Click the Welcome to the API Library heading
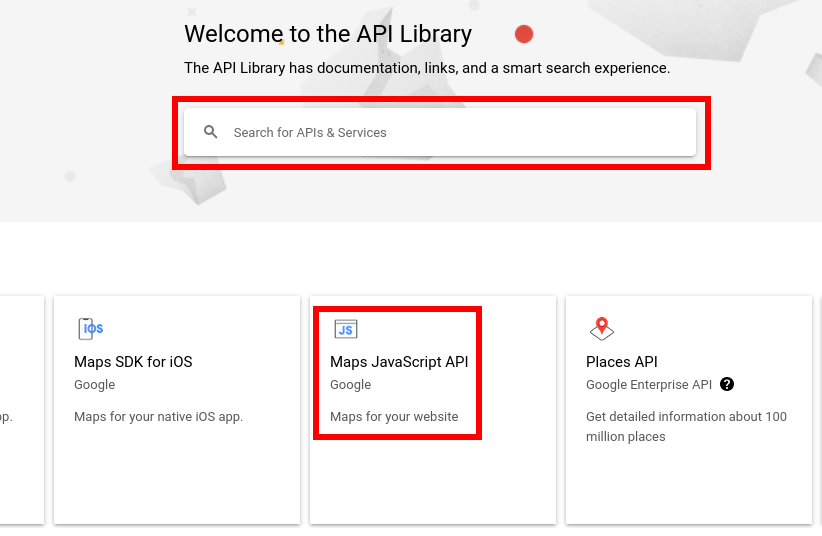 pos(328,34)
